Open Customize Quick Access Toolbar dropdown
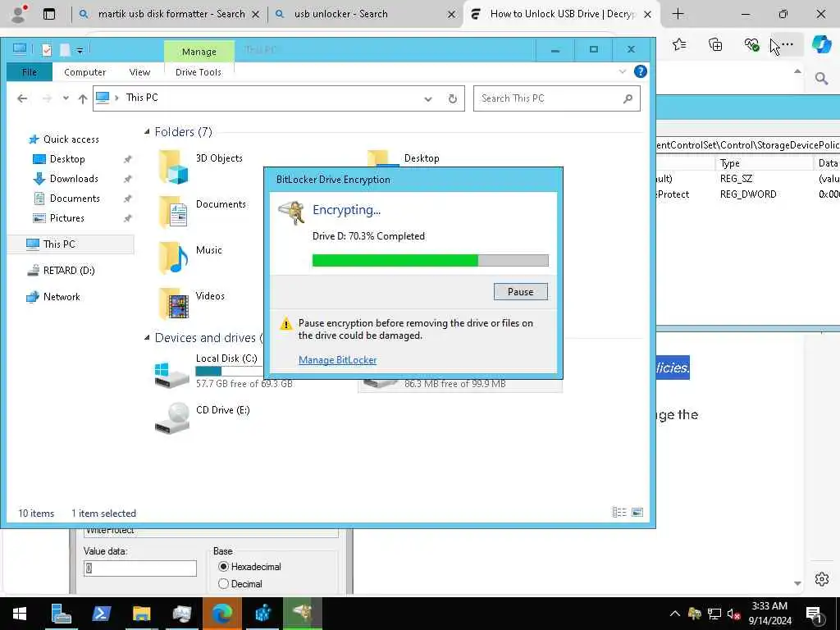The width and height of the screenshot is (840, 630). point(80,50)
